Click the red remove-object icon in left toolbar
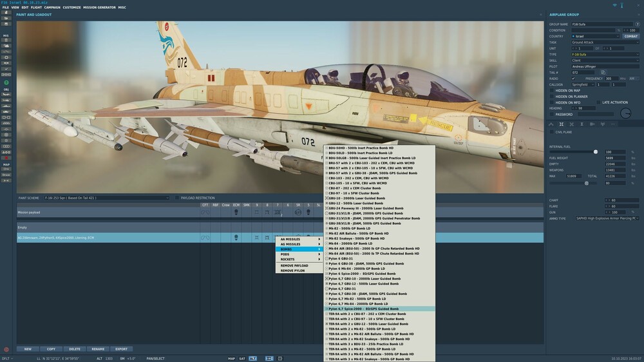The image size is (644, 362). tap(6, 158)
